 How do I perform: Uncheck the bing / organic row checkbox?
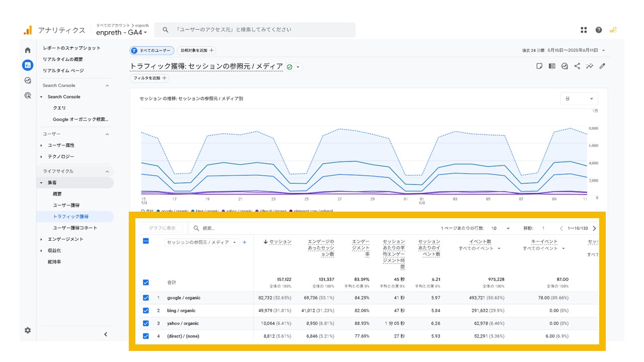pyautogui.click(x=146, y=311)
